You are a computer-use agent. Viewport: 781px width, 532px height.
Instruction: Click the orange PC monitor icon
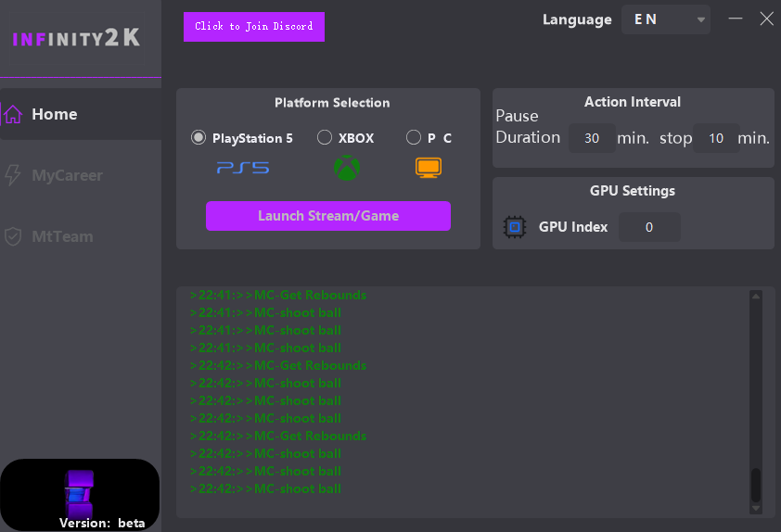point(429,168)
